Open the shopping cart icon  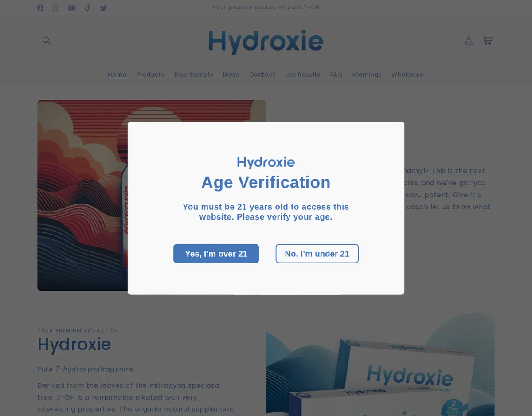[487, 40]
